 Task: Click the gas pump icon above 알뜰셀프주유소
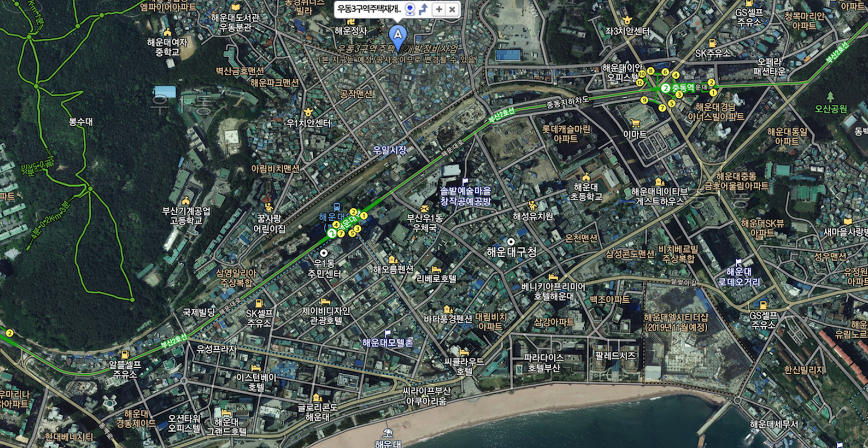click(125, 354)
